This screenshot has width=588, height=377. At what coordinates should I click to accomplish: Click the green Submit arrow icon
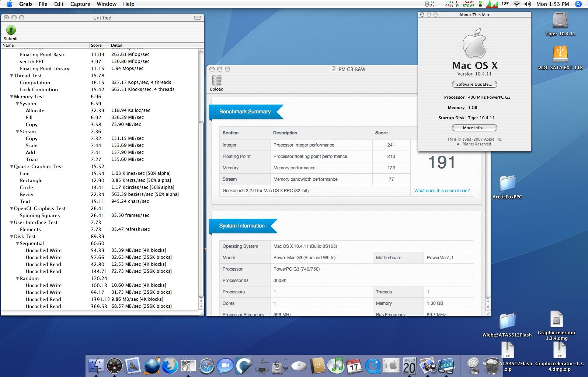tap(11, 30)
